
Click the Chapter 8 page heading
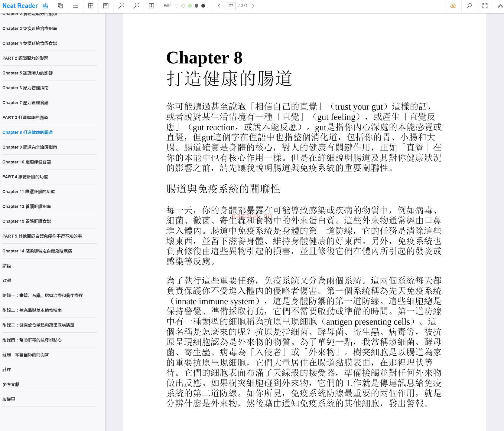(204, 58)
